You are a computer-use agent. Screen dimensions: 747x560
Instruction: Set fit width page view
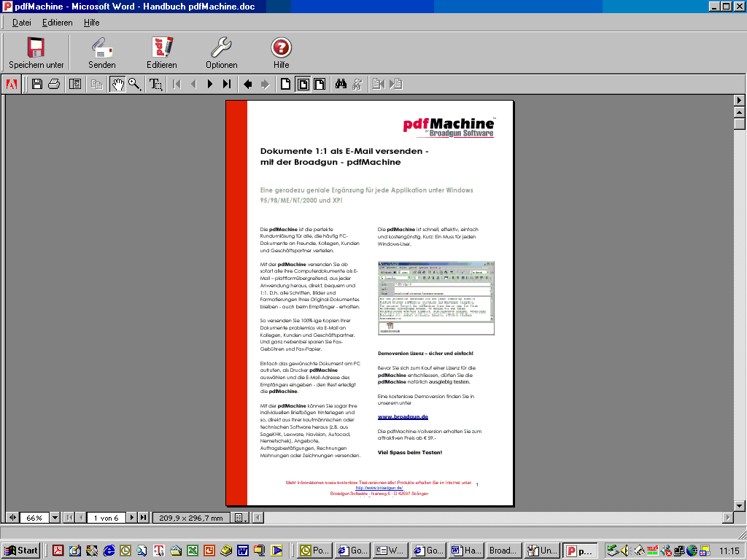tap(320, 85)
